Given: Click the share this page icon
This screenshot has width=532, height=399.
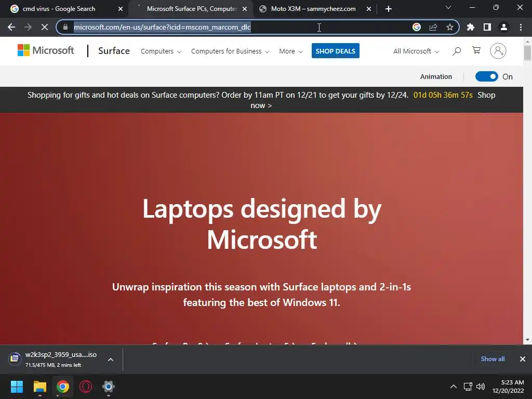Looking at the screenshot, I should pos(433,27).
